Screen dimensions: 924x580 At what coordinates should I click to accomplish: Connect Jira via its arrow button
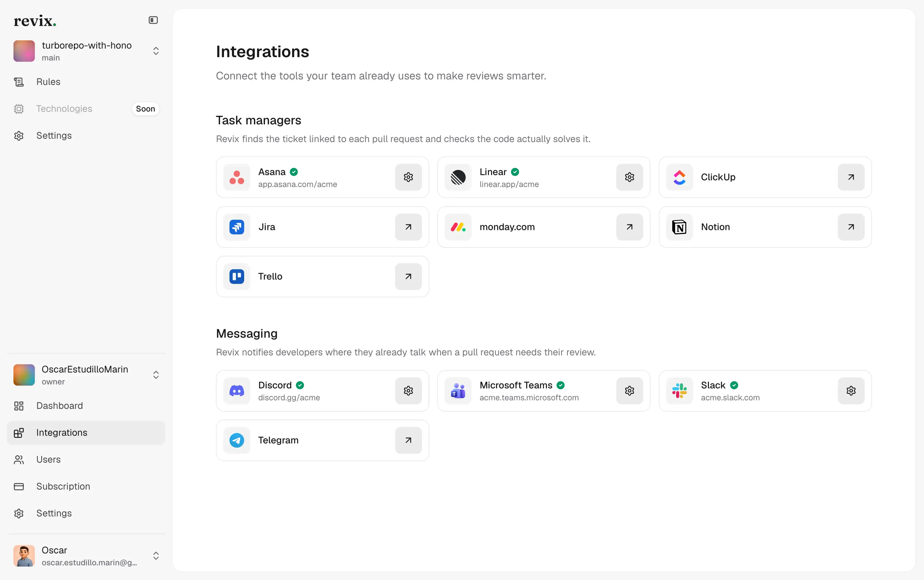(408, 227)
